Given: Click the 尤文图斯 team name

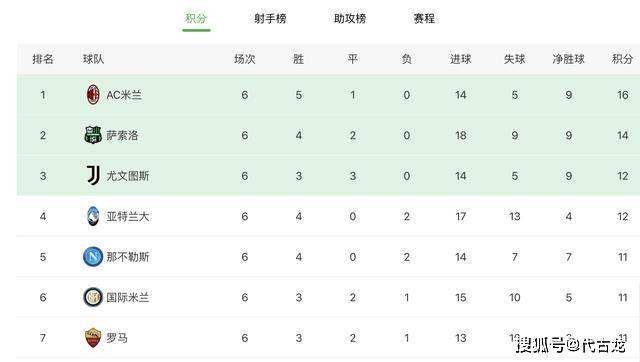Looking at the screenshot, I should click(x=128, y=176).
